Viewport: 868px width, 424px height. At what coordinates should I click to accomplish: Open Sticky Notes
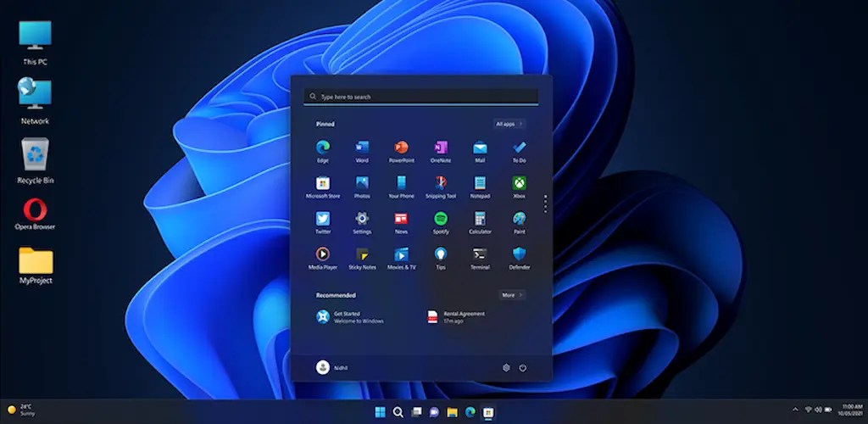coord(362,258)
